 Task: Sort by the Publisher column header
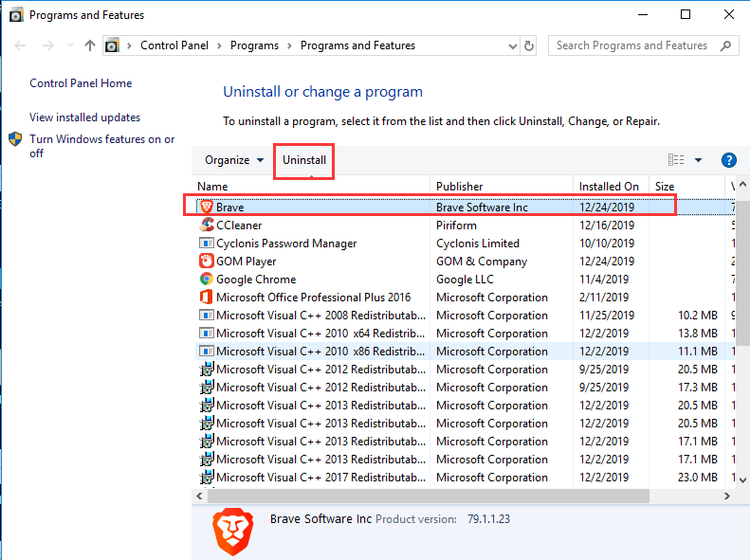[502, 186]
